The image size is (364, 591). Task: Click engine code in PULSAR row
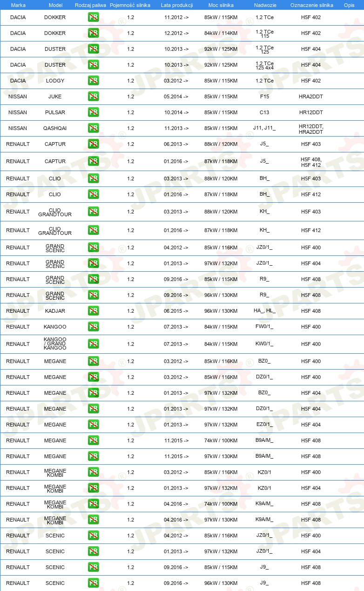(x=311, y=112)
